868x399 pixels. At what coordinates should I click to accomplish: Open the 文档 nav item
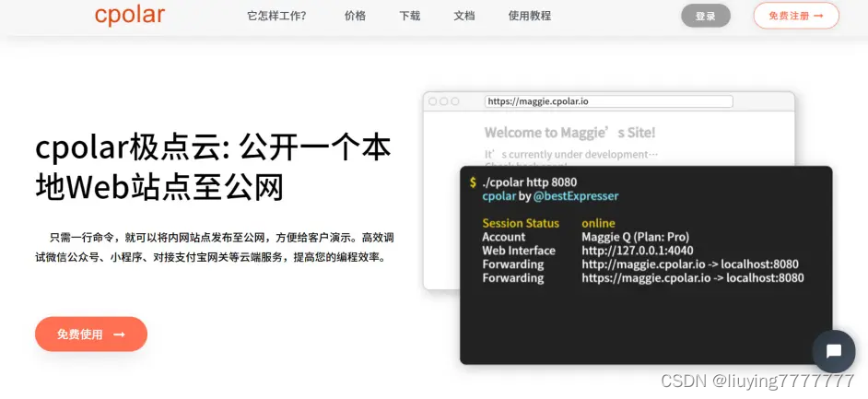click(x=463, y=16)
